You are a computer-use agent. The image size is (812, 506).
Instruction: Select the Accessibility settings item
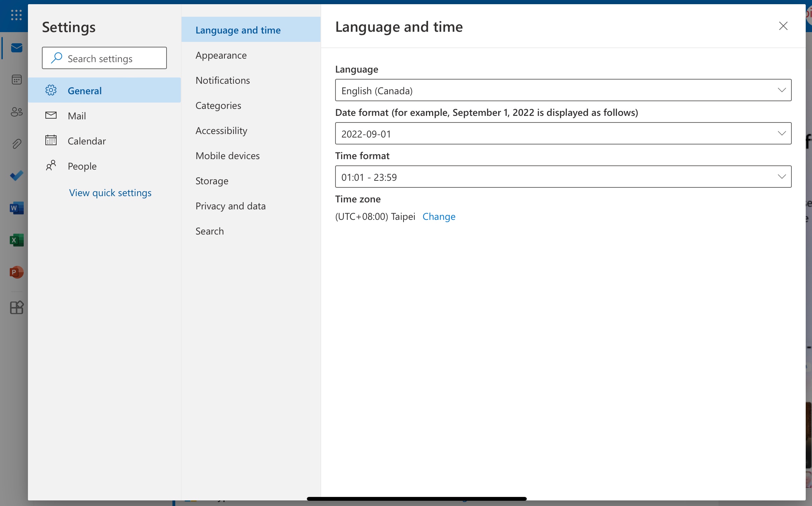click(x=222, y=130)
